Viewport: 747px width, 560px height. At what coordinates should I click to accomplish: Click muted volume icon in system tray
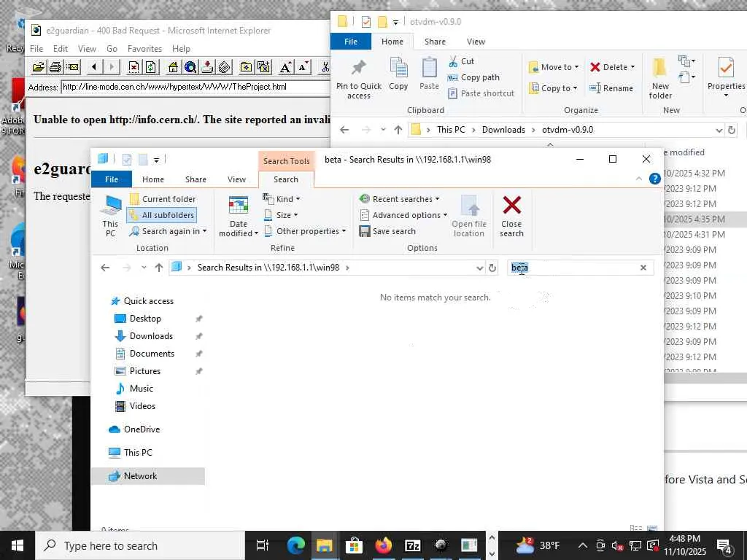pos(617,545)
